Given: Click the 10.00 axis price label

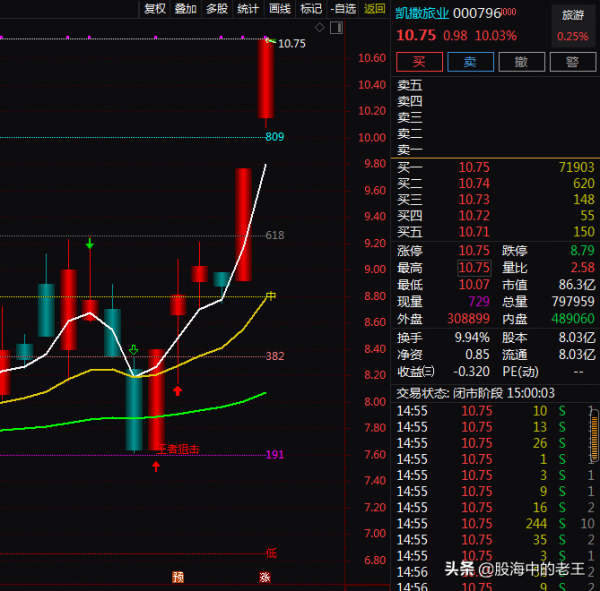Looking at the screenshot, I should pos(372,137).
